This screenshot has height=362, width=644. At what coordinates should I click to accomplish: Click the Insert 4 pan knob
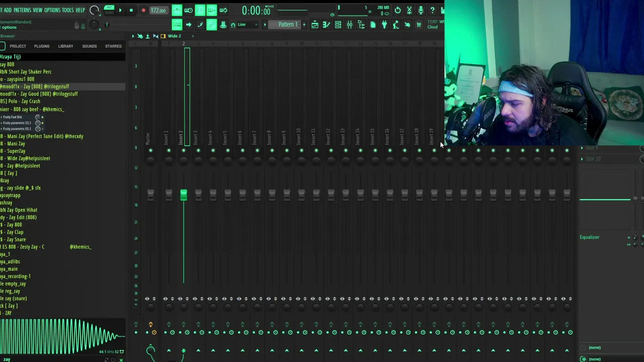(213, 160)
